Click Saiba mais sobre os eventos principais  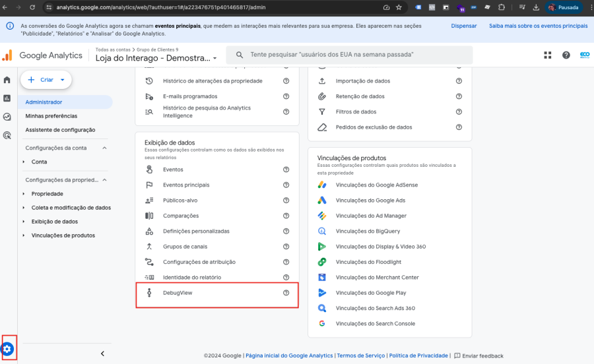click(x=539, y=26)
